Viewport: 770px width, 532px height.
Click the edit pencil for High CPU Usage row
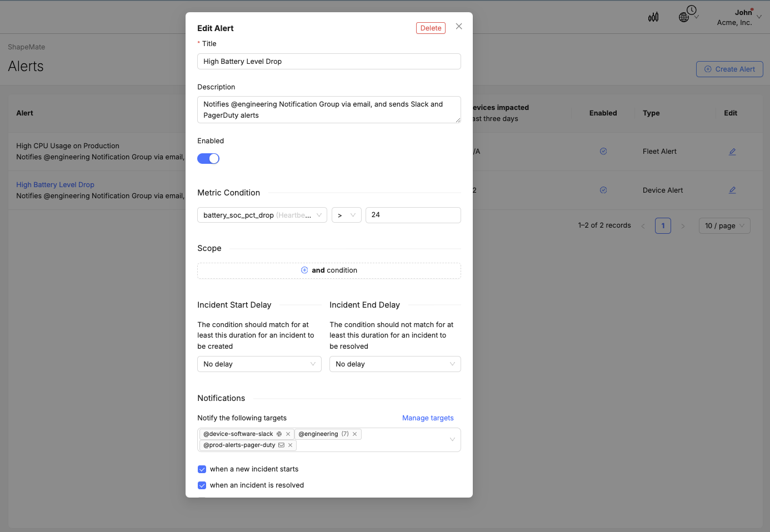(732, 152)
